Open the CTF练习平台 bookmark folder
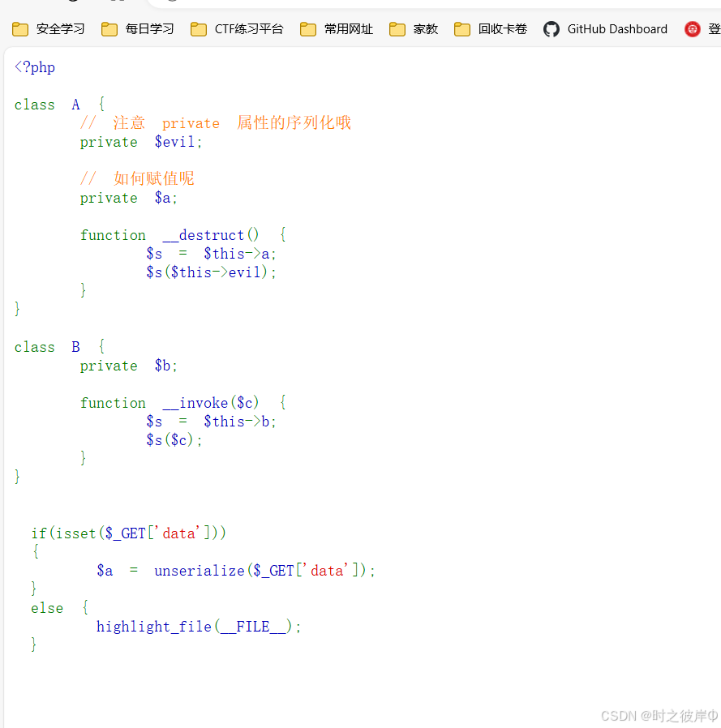Image resolution: width=721 pixels, height=728 pixels. pyautogui.click(x=237, y=29)
